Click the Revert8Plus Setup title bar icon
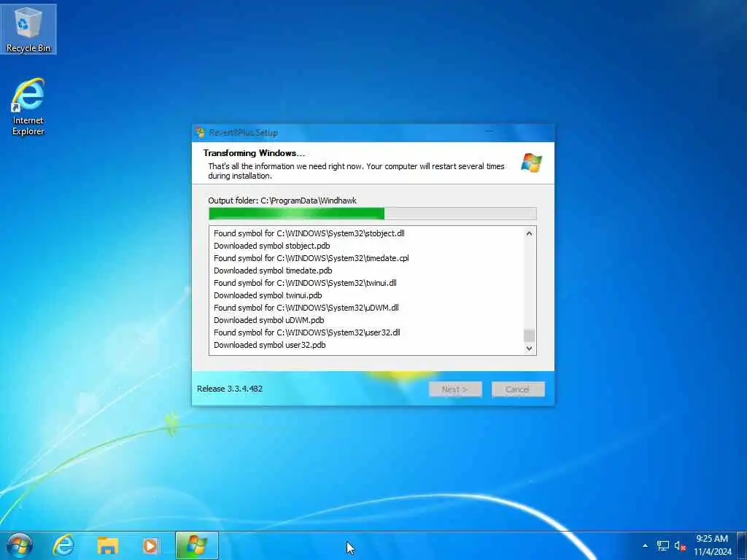The height and width of the screenshot is (560, 747). (201, 133)
